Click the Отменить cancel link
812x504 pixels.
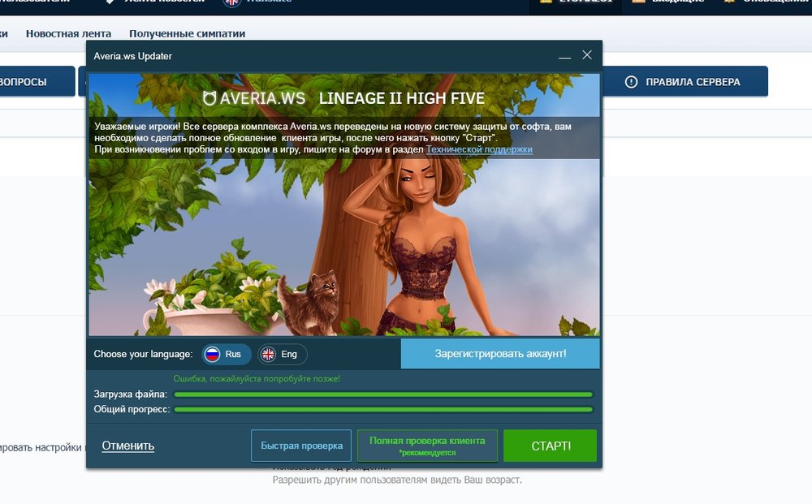[127, 446]
